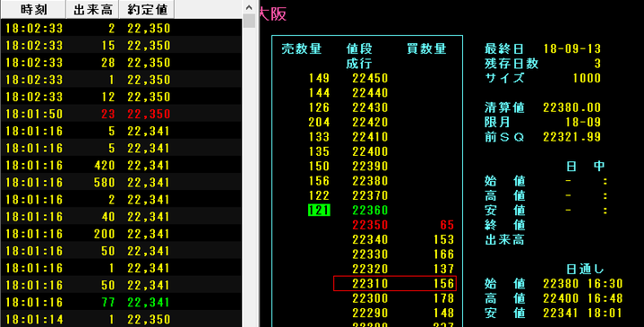The image size is (644, 327).
Task: Click the 清算値 value 22380.00
Action: pos(572,108)
